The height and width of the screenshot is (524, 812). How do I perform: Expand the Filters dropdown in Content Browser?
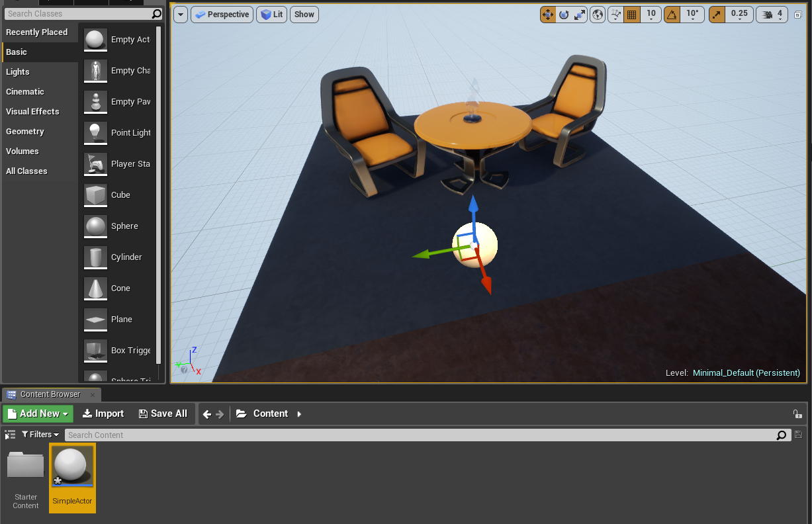point(40,435)
